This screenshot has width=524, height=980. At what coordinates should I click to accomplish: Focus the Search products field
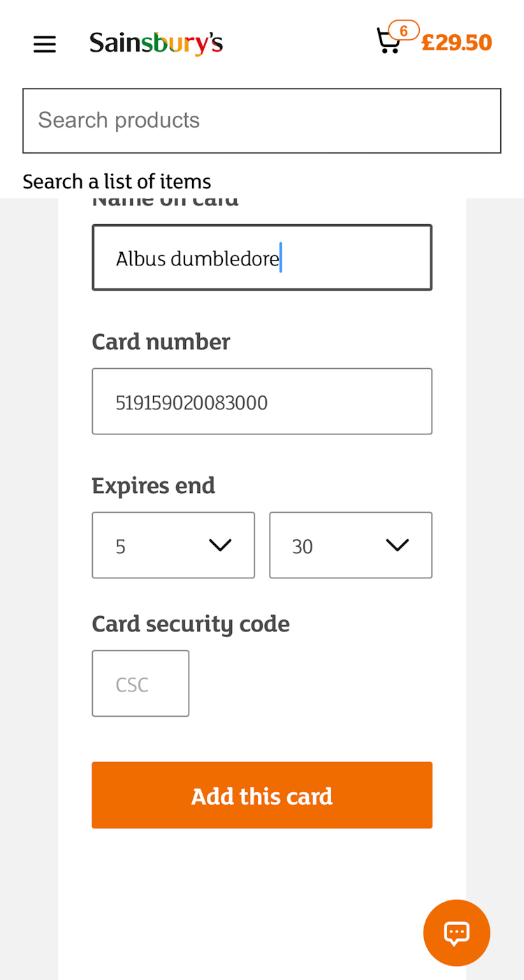(x=261, y=120)
